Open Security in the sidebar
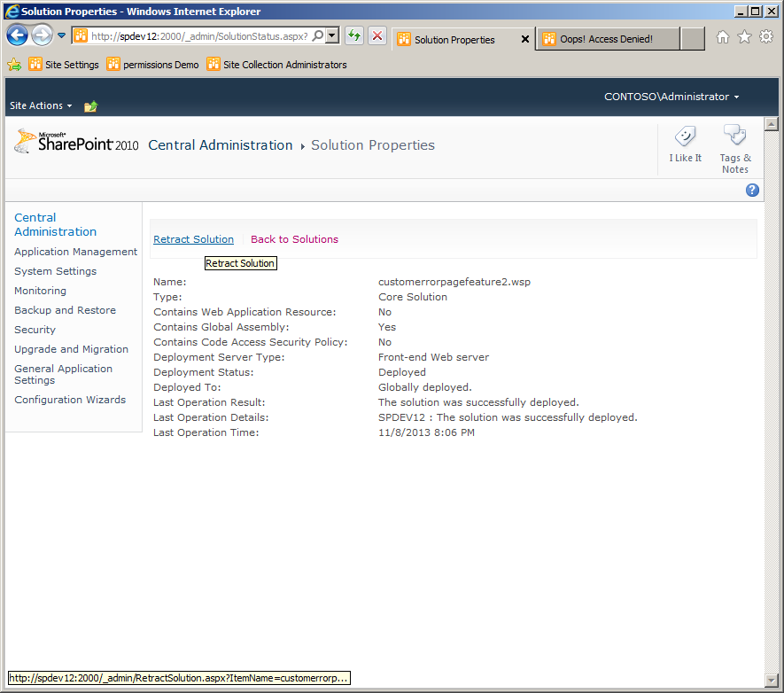784x693 pixels. point(35,330)
